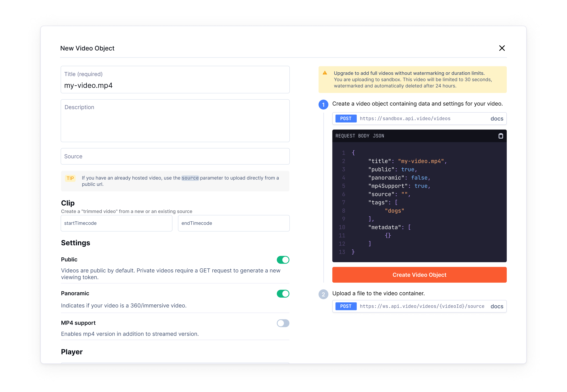
Task: Click the highlighted source parameter code tag
Action: 190,178
